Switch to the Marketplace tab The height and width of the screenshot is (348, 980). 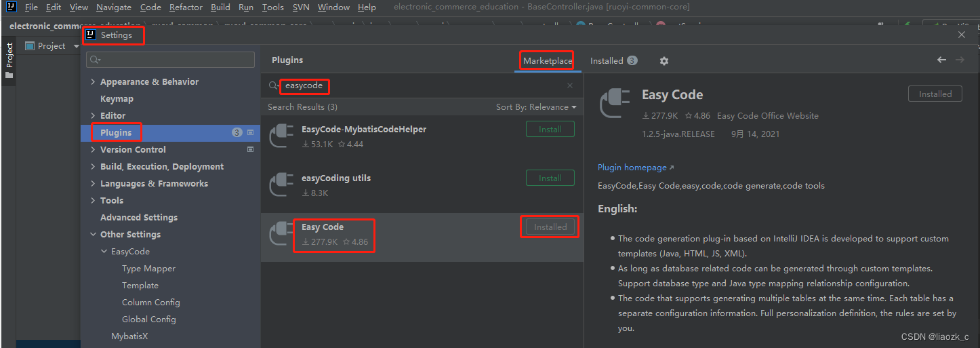tap(548, 61)
